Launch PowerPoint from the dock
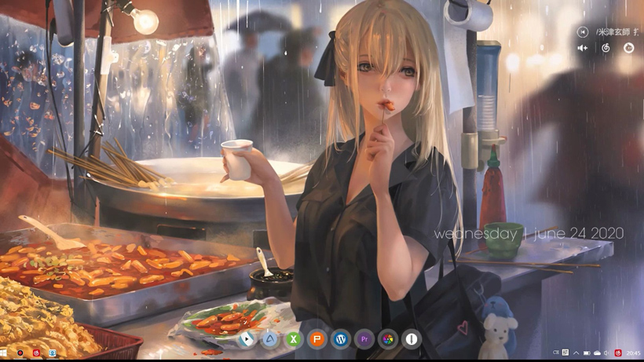This screenshot has width=644, height=362. (317, 339)
